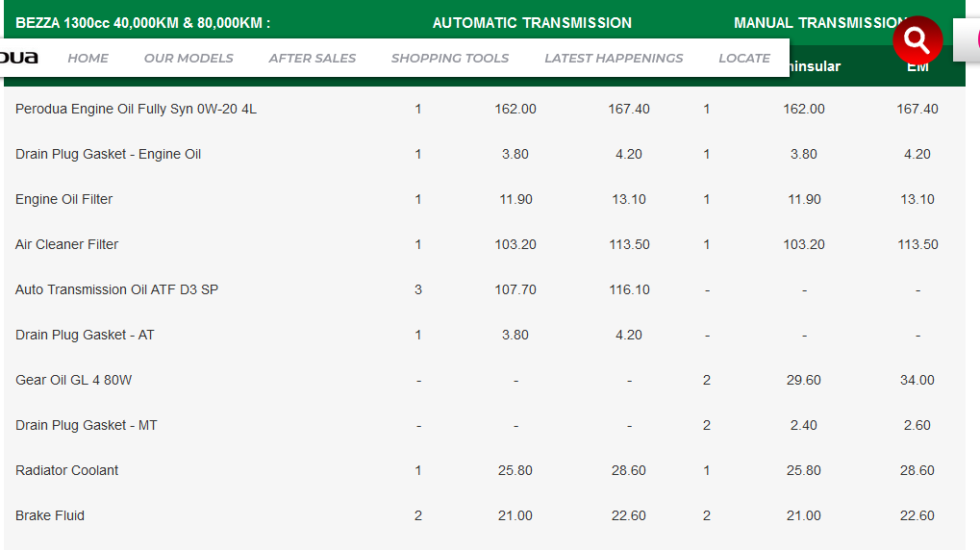Click the Engine Oil Filter row label
Image resolution: width=980 pixels, height=550 pixels.
click(63, 199)
